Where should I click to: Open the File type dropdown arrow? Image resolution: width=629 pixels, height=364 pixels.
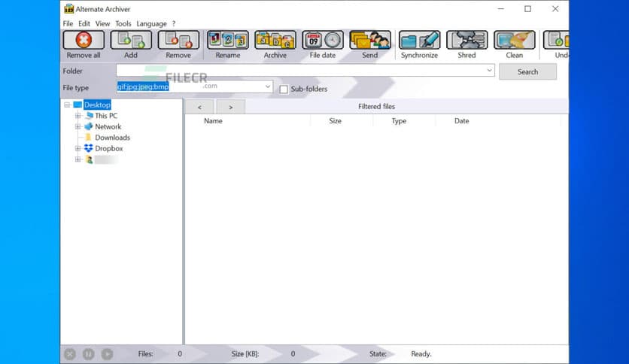tap(268, 86)
